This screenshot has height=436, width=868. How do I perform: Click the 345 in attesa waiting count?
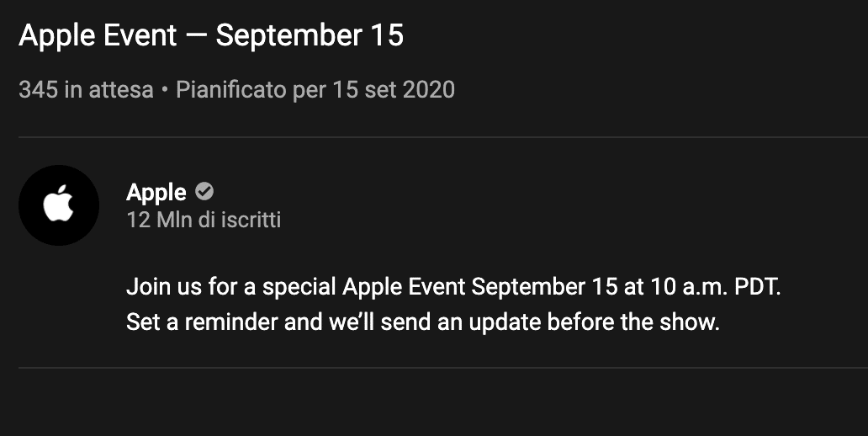[86, 90]
